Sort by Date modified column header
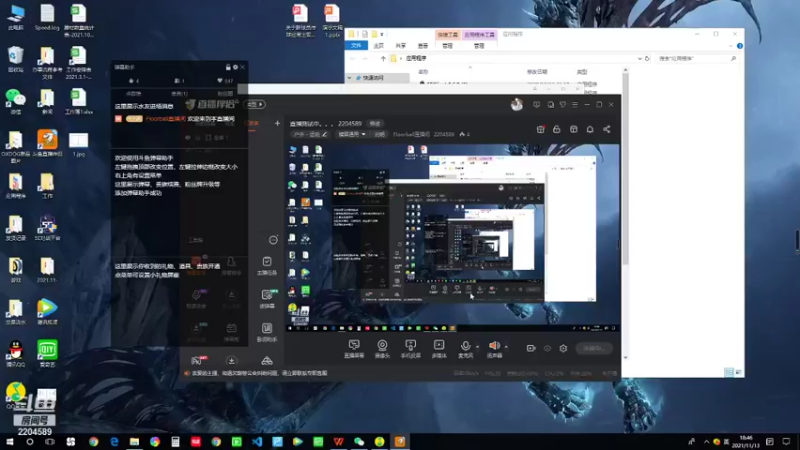This screenshot has height=450, width=800. tap(537, 72)
